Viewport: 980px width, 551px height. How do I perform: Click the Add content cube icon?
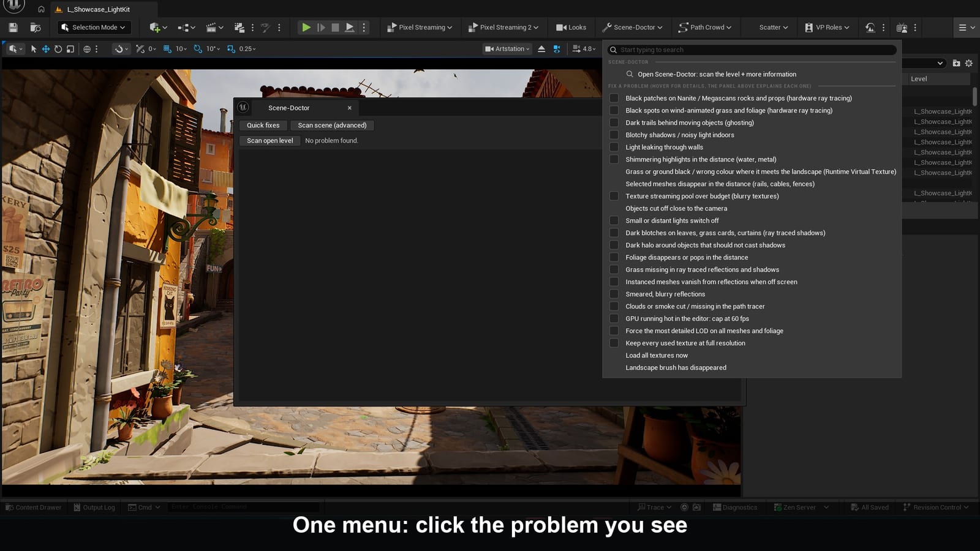coord(154,28)
